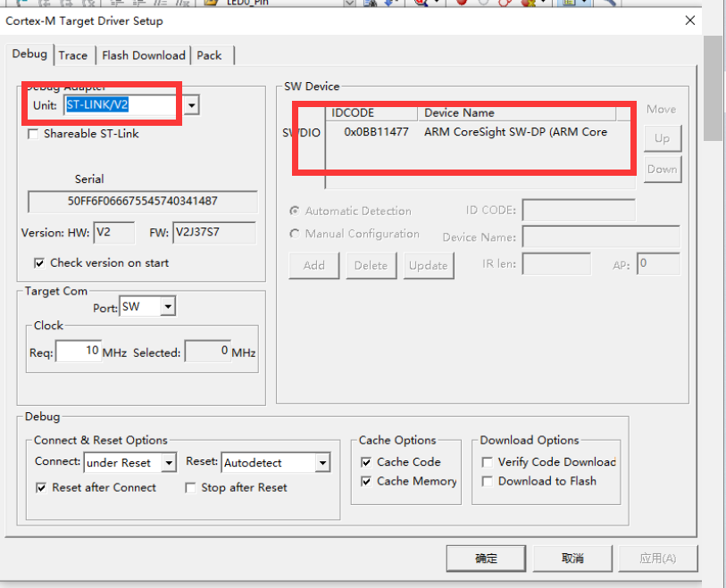Select the Debug tab
The width and height of the screenshot is (726, 588).
point(29,54)
